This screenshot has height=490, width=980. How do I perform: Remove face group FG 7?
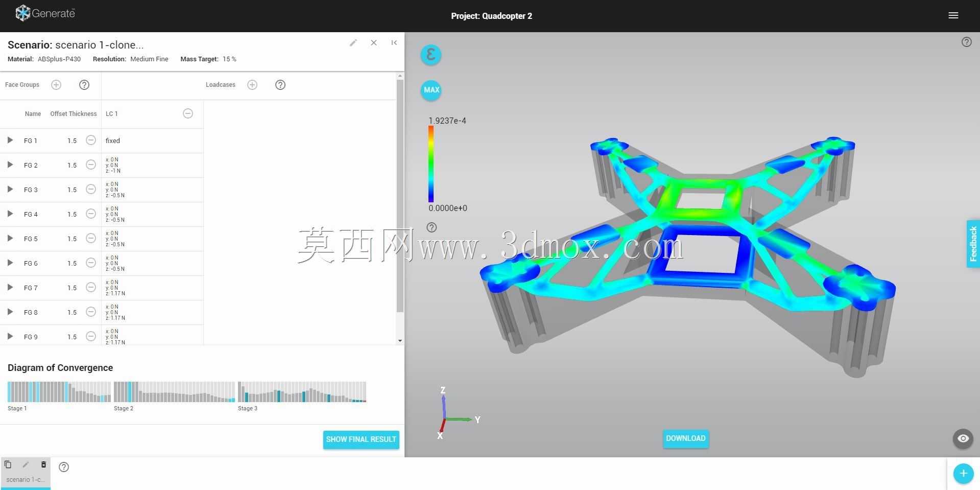pyautogui.click(x=91, y=287)
